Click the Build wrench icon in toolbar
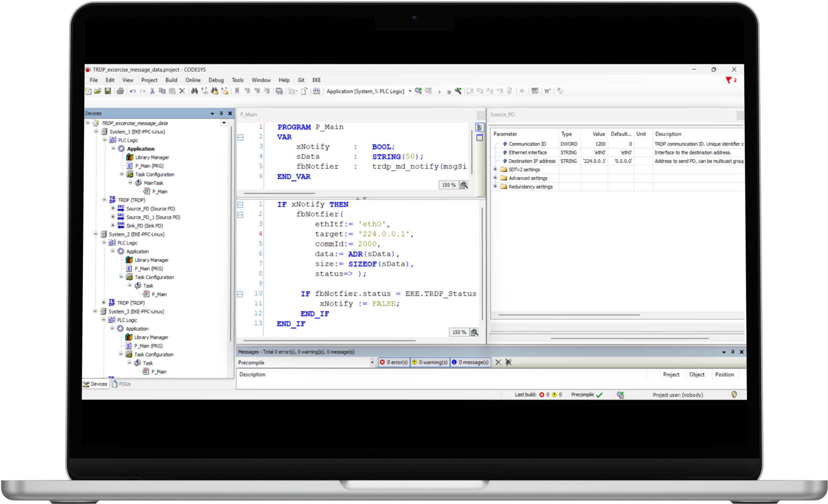Image resolution: width=828 pixels, height=504 pixels. [458, 91]
